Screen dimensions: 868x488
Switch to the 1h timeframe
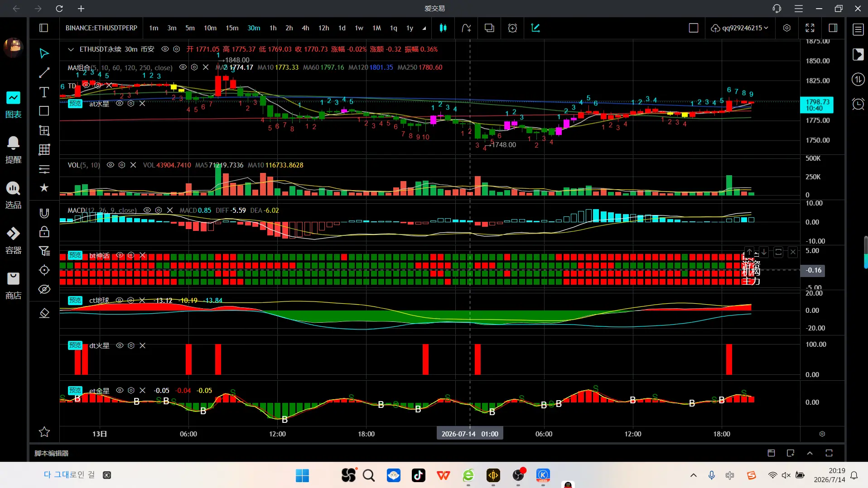coord(273,28)
